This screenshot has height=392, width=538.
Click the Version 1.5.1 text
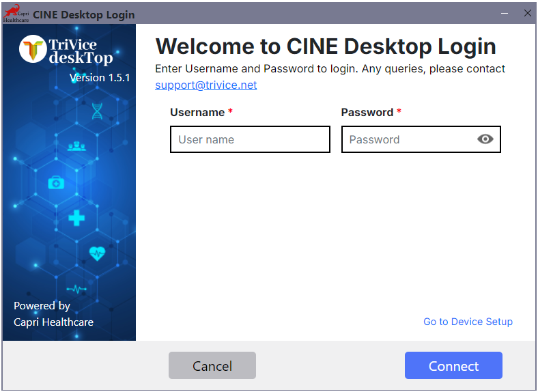pyautogui.click(x=100, y=78)
